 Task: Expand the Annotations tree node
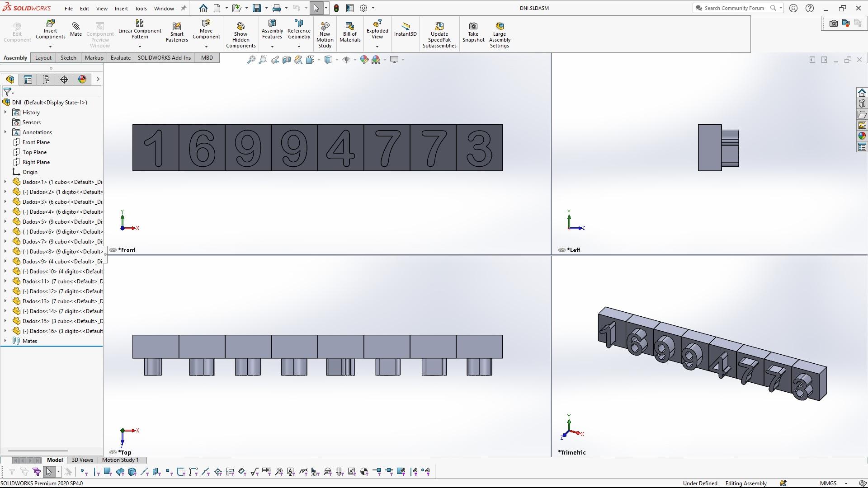5,132
